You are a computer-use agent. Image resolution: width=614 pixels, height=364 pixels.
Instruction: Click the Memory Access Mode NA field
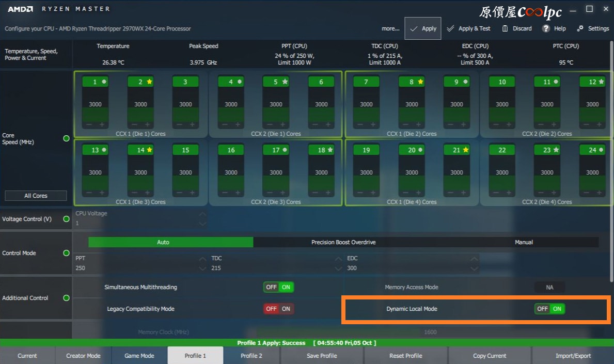point(549,287)
